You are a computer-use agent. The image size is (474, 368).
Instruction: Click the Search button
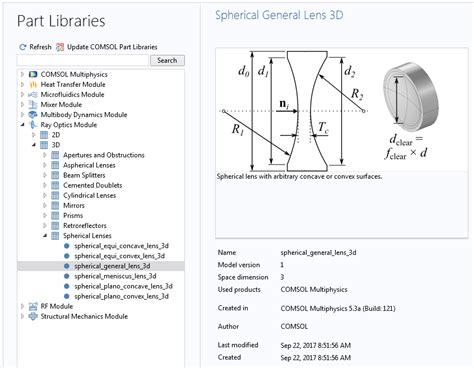click(167, 60)
